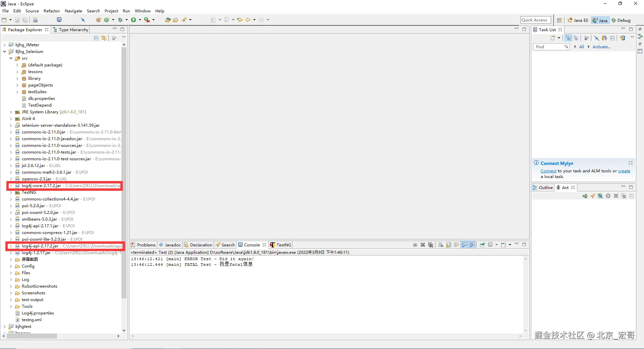This screenshot has width=644, height=349.
Task: Click the New Java Class icon
Action: point(107,20)
